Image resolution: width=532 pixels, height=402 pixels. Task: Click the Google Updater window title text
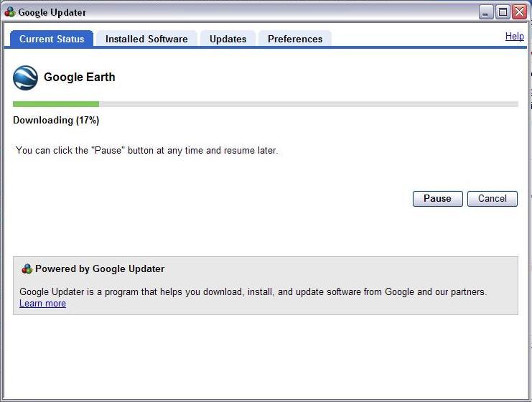click(52, 12)
